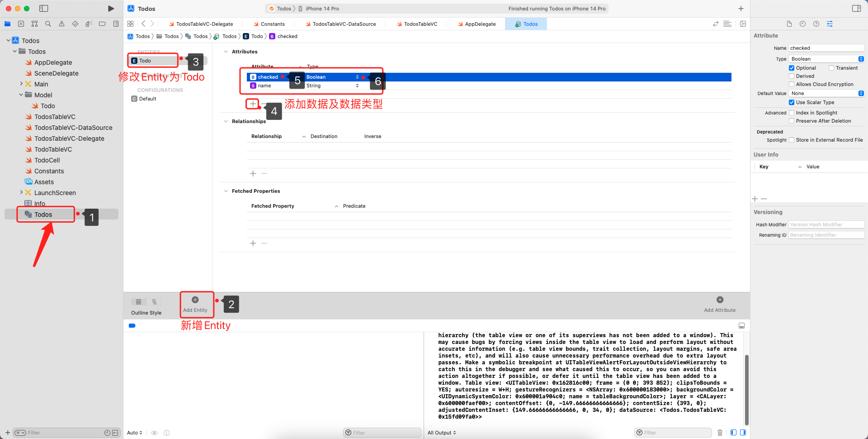This screenshot has width=868, height=439.
Task: Toggle the inspector panel icon
Action: [856, 9]
